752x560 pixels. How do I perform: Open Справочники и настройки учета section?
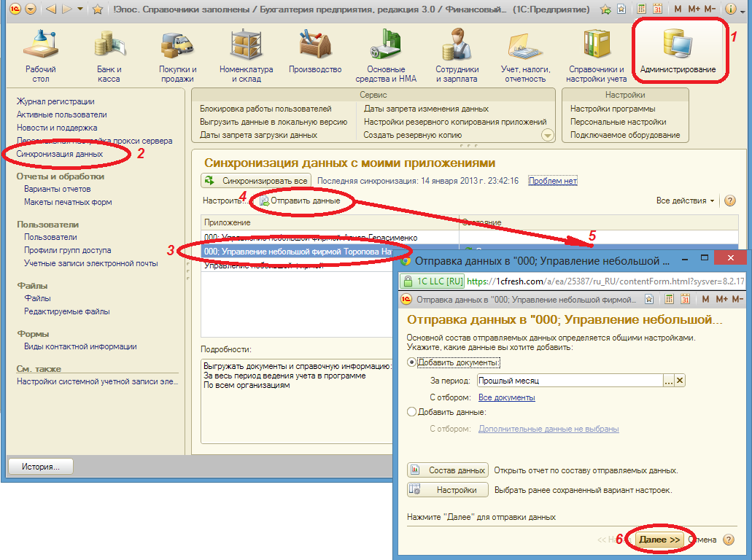point(596,57)
